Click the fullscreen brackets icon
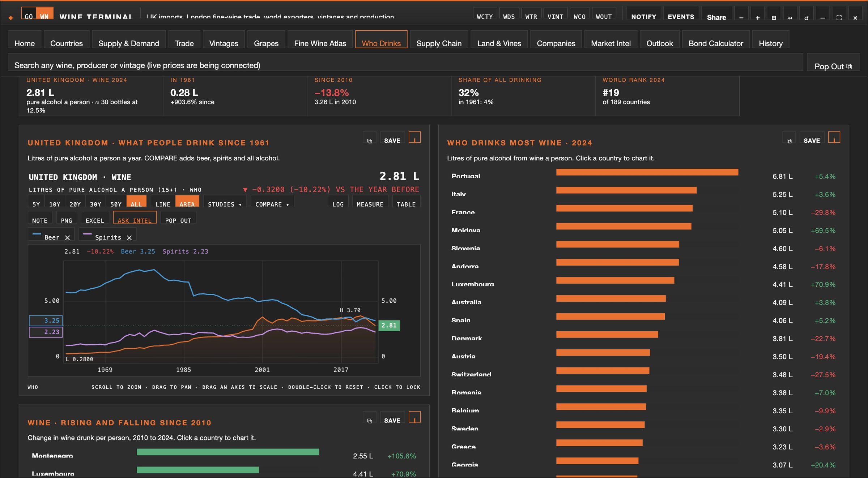Viewport: 868px width, 478px height. pyautogui.click(x=839, y=17)
